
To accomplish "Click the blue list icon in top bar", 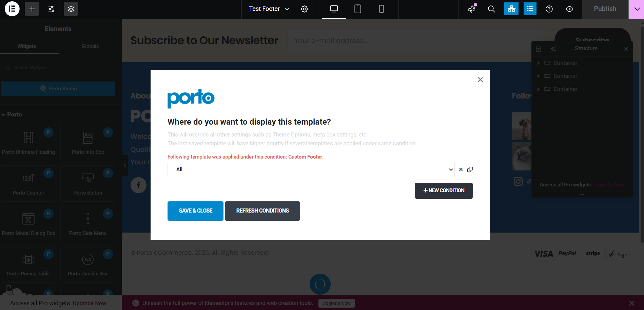I will point(530,9).
